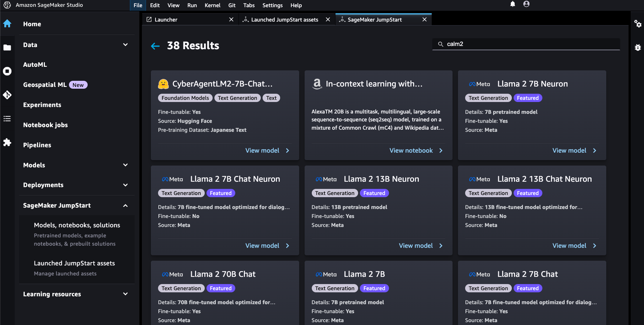Expand the Learning resources section

tap(125, 294)
